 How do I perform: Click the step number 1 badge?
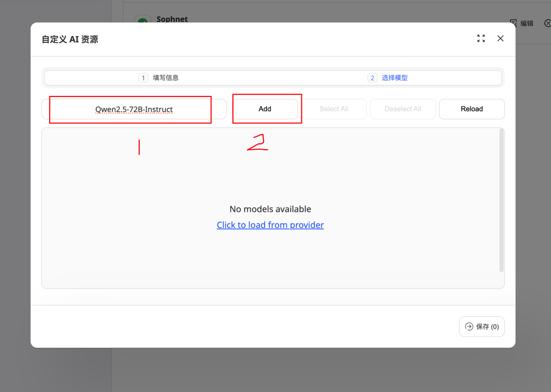point(143,78)
